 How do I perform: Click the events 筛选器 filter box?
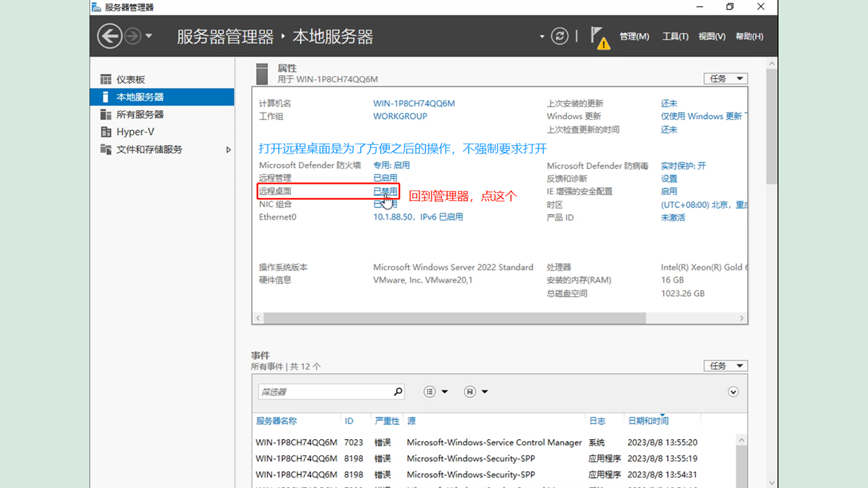point(325,392)
